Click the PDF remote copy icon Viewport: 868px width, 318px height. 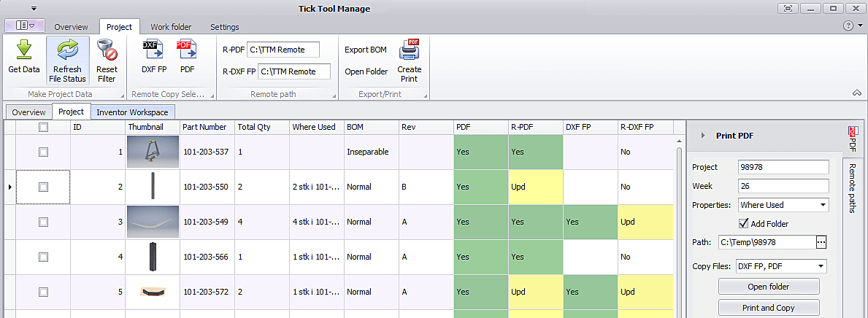tap(187, 50)
